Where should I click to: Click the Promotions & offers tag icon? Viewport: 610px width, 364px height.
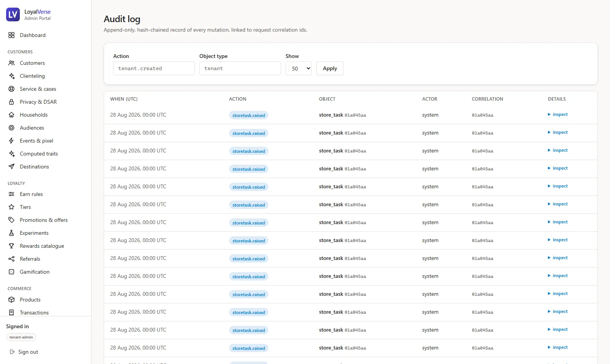pos(11,220)
